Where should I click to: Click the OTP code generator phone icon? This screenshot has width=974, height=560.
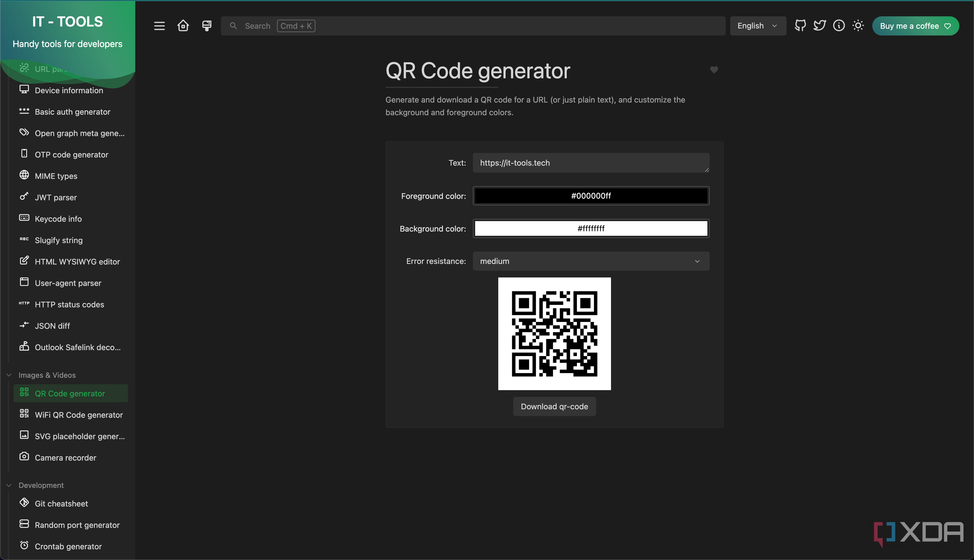click(24, 154)
